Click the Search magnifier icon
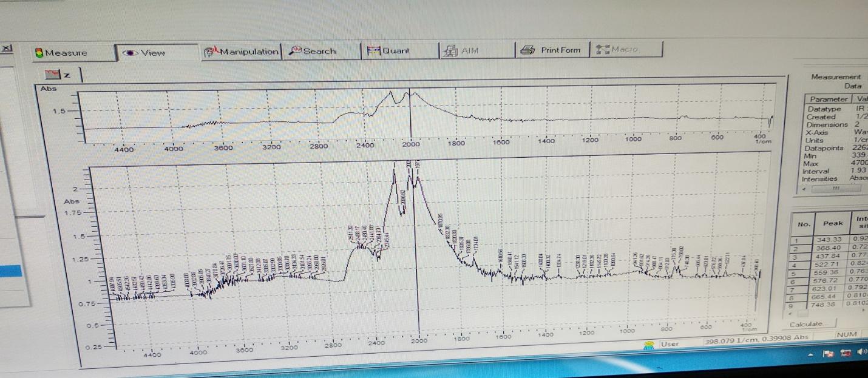 click(295, 51)
